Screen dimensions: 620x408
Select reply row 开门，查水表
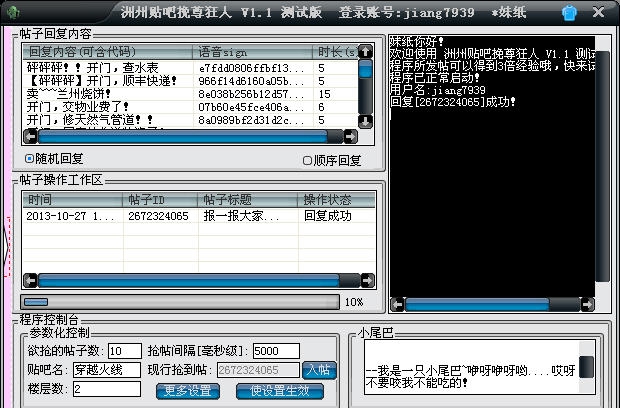point(93,68)
